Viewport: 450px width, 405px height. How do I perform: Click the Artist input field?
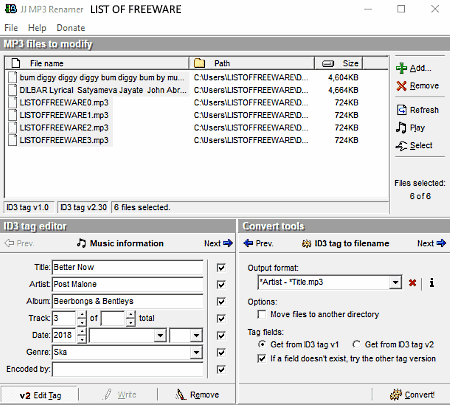(x=128, y=284)
